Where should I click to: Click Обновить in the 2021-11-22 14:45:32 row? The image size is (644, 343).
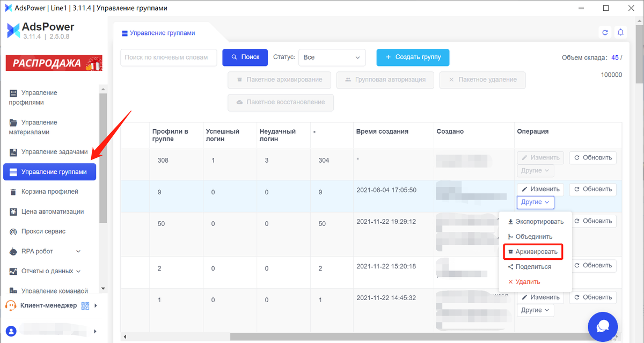592,297
